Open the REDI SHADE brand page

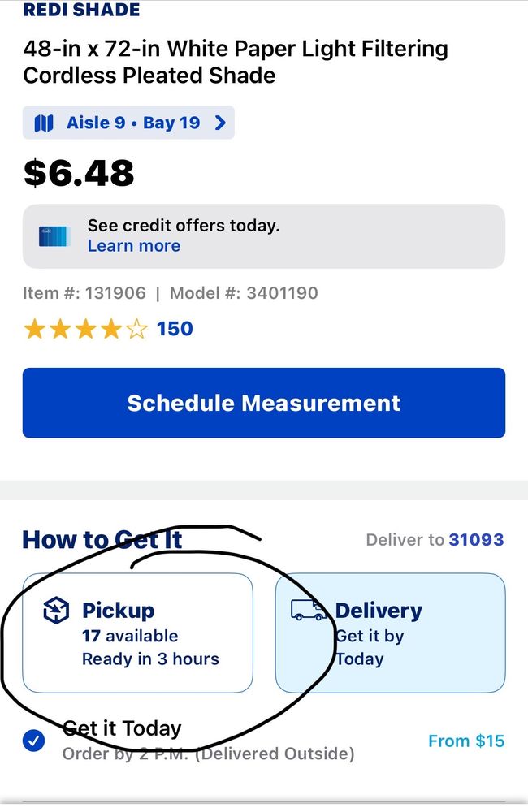pyautogui.click(x=81, y=11)
